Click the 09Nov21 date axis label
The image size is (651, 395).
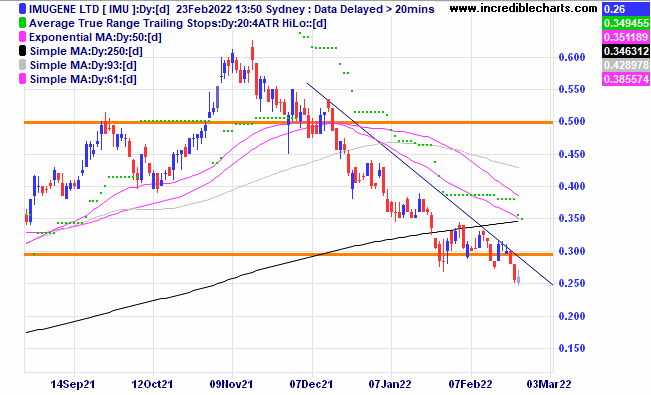[231, 384]
